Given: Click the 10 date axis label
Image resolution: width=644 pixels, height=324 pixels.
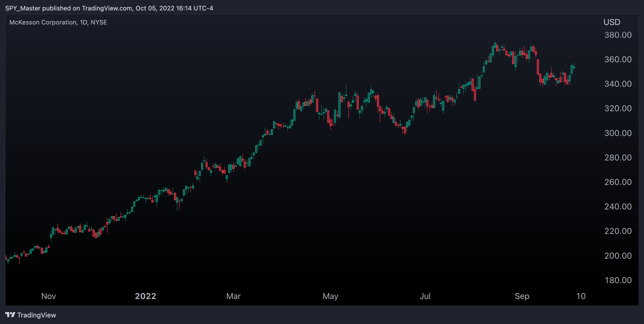Looking at the screenshot, I should (581, 296).
